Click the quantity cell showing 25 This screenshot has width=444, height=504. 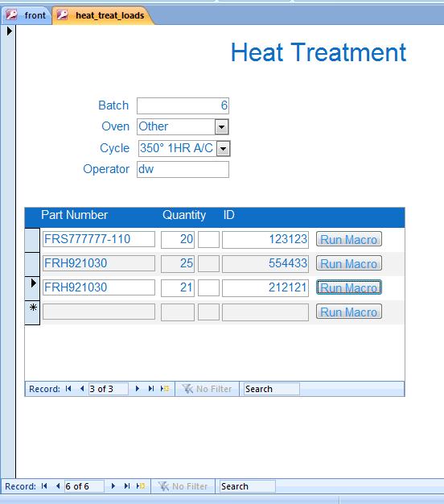[x=178, y=263]
